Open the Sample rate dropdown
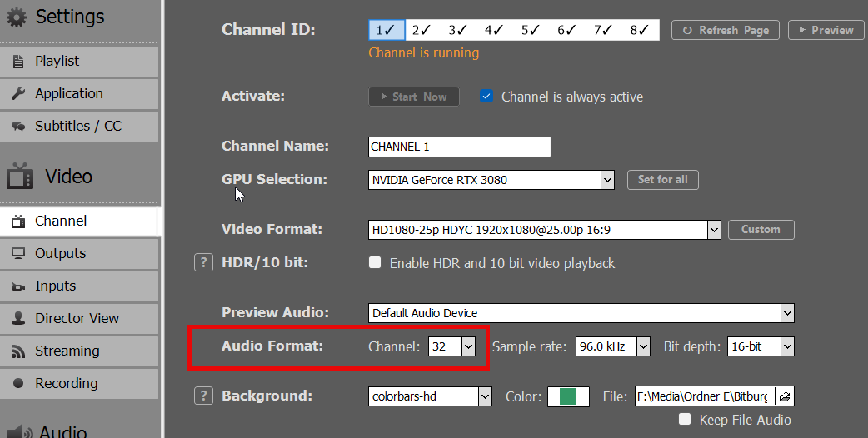 click(643, 346)
